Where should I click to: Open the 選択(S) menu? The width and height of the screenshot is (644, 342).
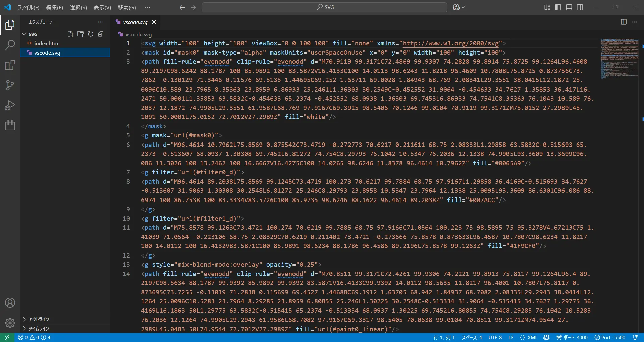click(78, 7)
